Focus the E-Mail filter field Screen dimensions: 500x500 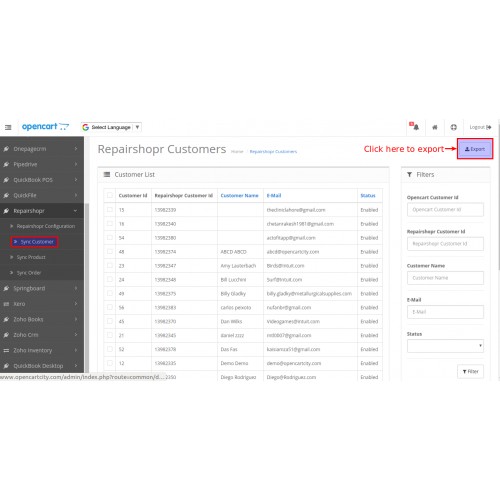coord(445,312)
